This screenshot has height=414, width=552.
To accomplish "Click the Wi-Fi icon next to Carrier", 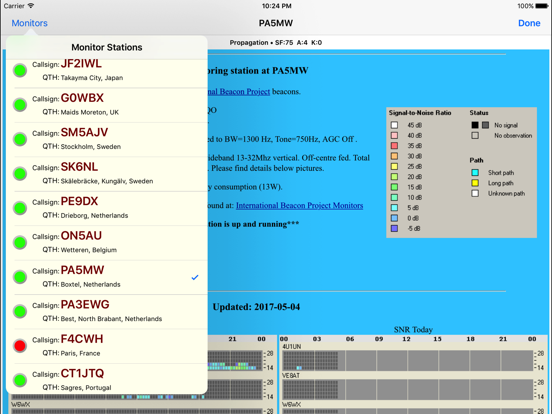I will pyautogui.click(x=31, y=6).
